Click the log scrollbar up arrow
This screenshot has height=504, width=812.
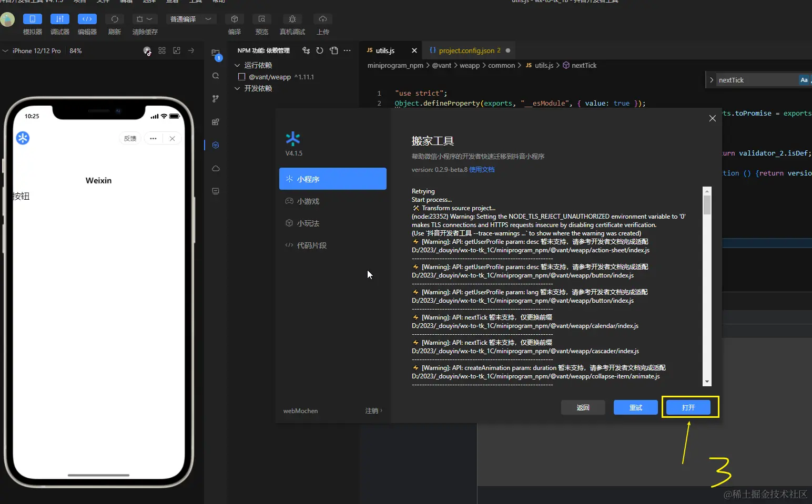click(x=707, y=191)
